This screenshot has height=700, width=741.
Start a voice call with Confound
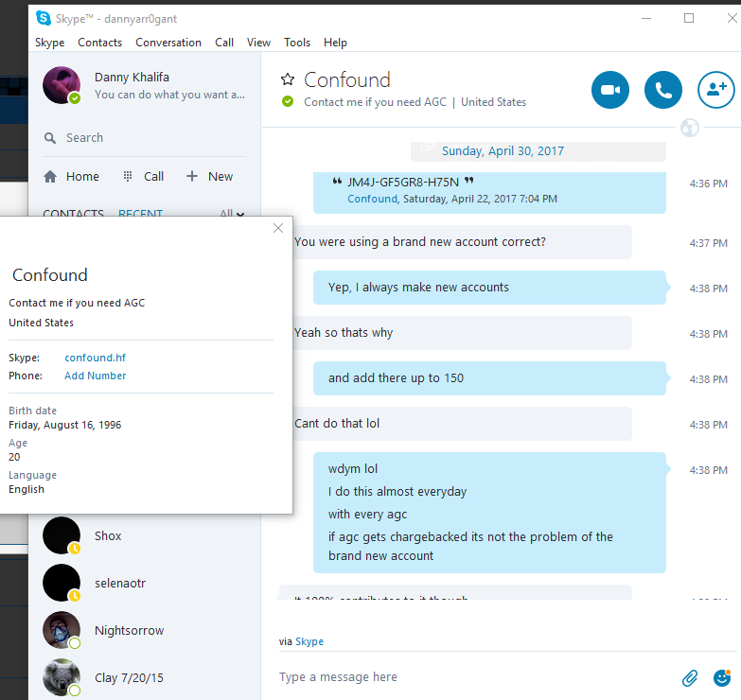[663, 90]
